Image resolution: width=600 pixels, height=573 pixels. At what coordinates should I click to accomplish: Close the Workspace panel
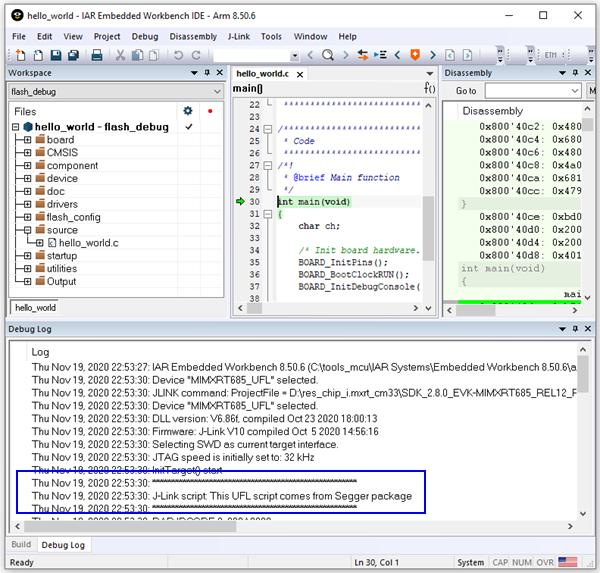click(220, 72)
